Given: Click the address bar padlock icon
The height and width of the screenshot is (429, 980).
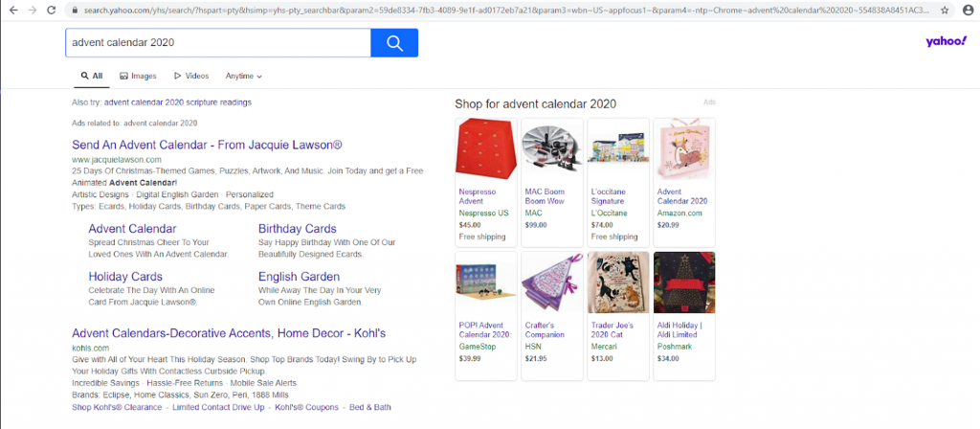Looking at the screenshot, I should (x=75, y=10).
